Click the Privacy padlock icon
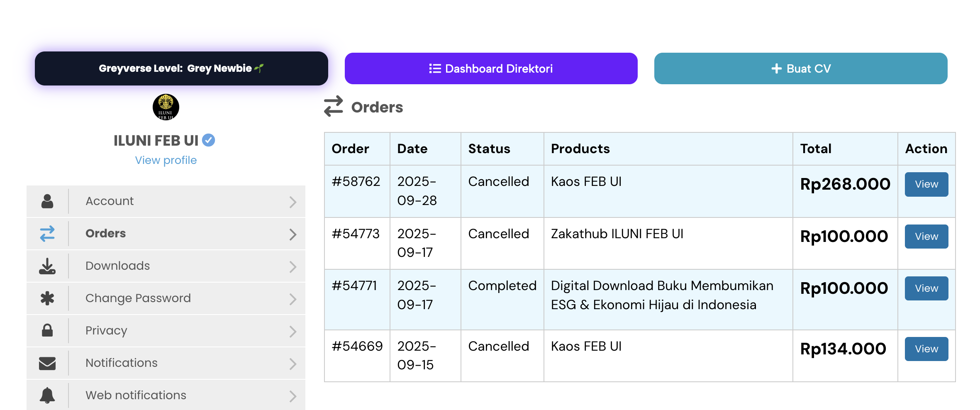 (x=47, y=331)
